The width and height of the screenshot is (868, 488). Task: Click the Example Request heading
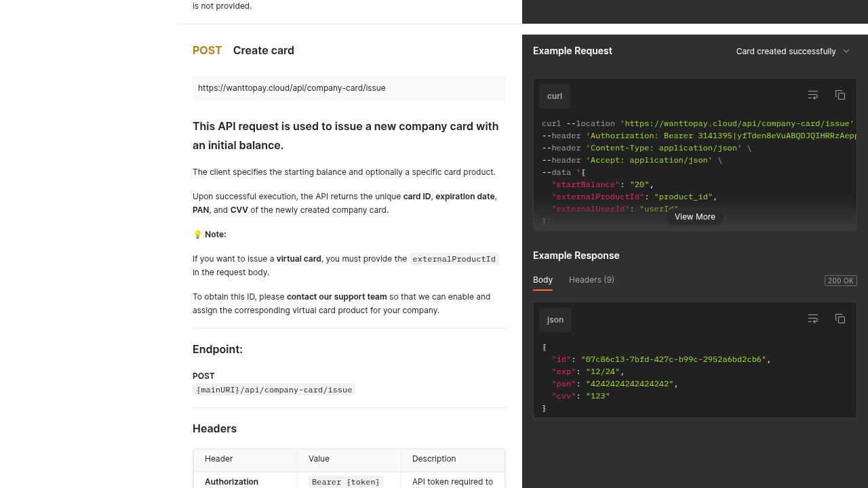tap(572, 51)
